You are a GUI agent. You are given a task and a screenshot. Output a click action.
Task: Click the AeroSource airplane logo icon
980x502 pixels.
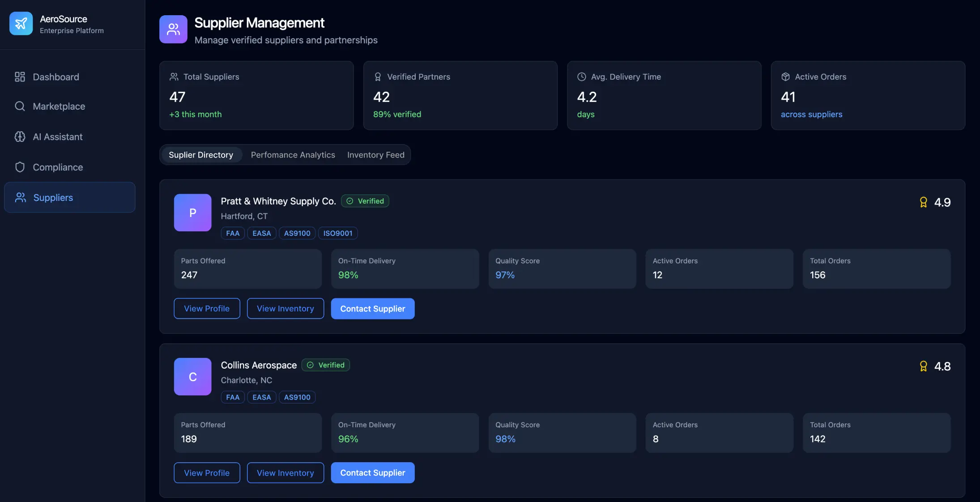[x=21, y=23]
